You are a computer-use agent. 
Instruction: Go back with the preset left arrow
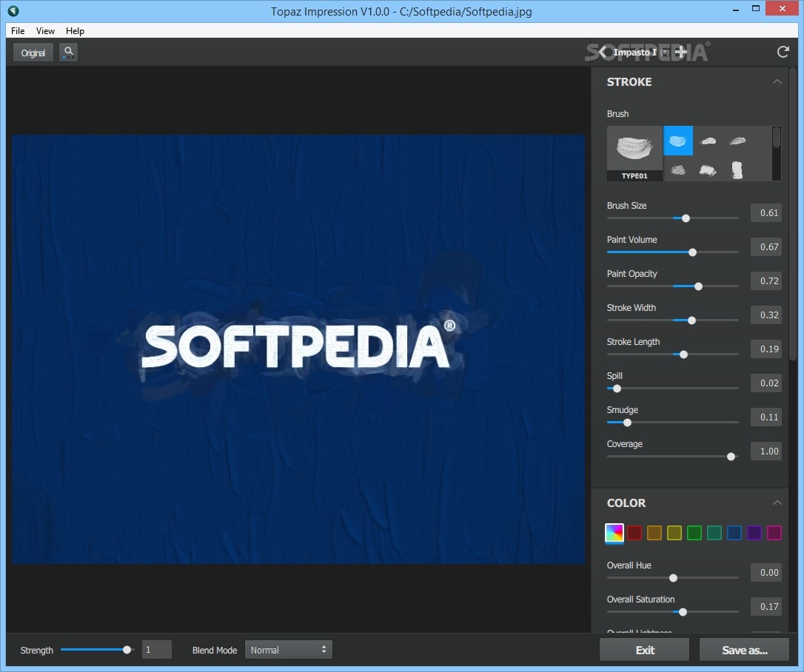pos(603,52)
